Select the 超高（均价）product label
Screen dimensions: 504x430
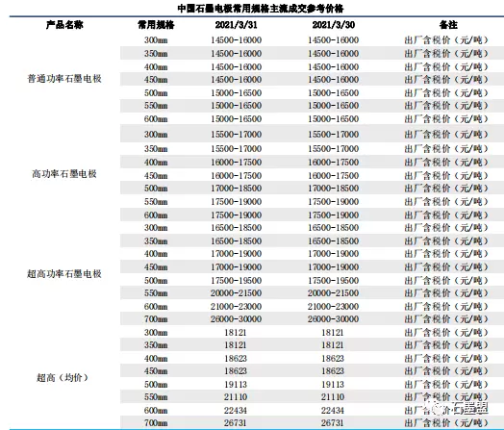(x=63, y=378)
